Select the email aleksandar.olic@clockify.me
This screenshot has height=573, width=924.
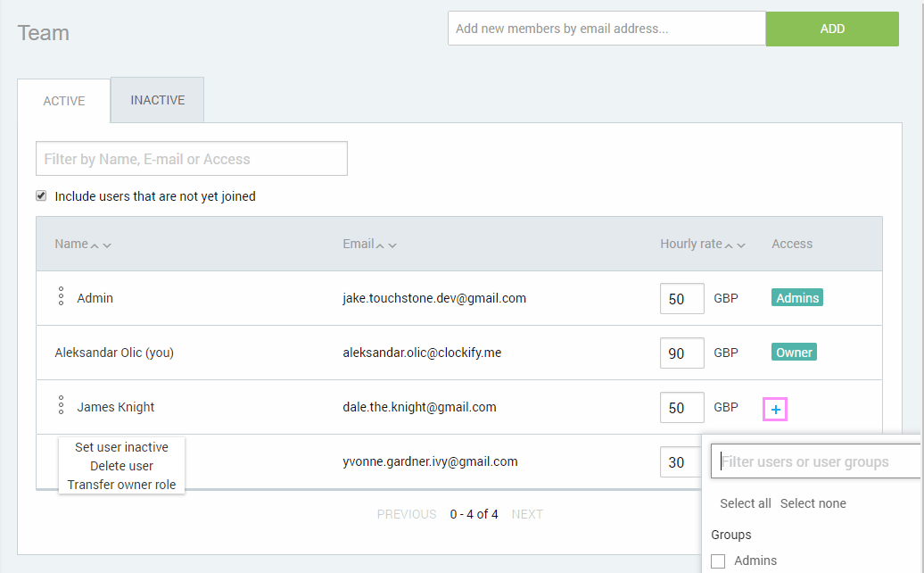pyautogui.click(x=422, y=353)
